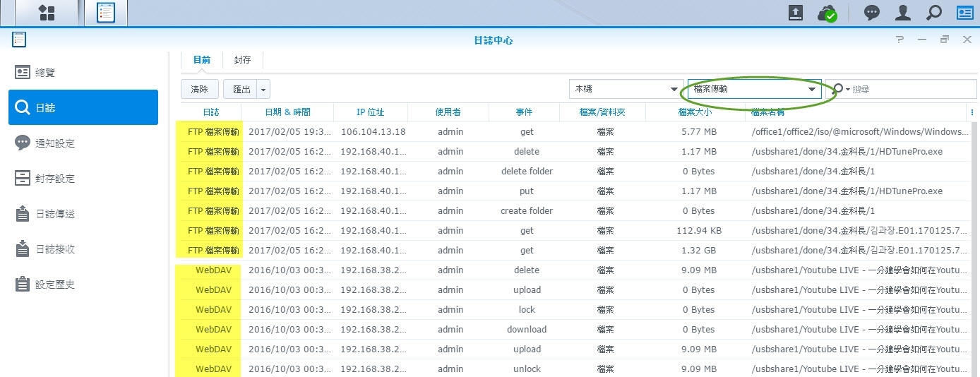
Task: Sort by the IP 位址 column header
Action: (x=371, y=112)
